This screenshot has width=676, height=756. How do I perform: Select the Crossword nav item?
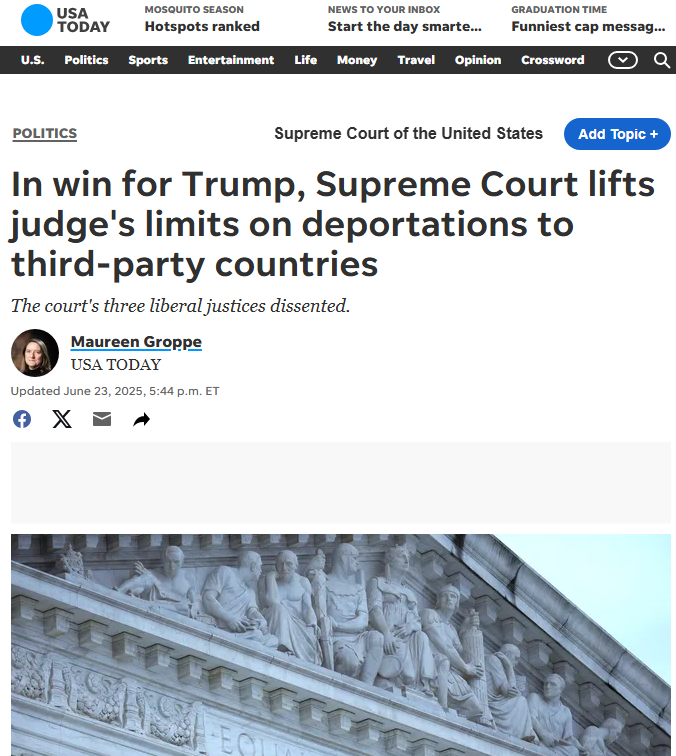tap(553, 60)
